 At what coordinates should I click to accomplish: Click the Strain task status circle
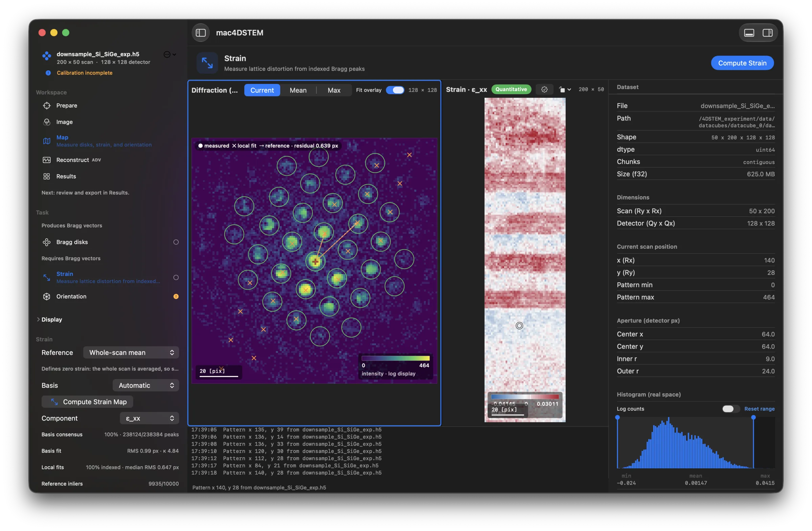click(176, 278)
